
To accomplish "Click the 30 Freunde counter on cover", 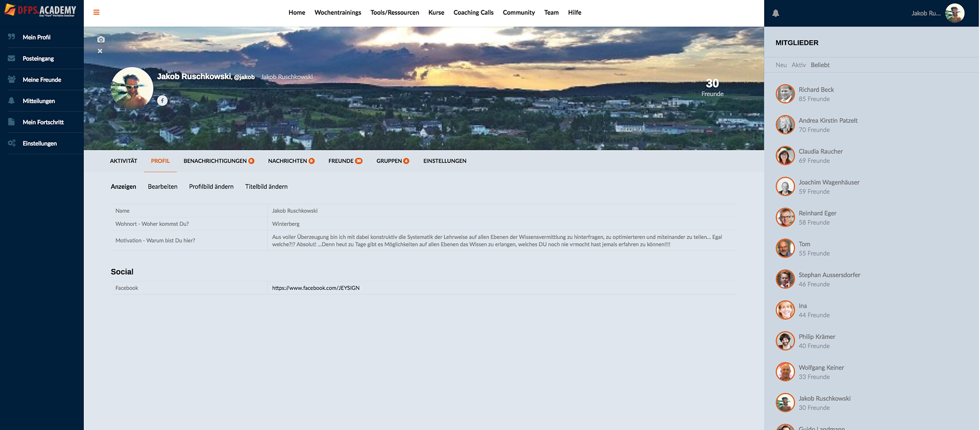I will 712,87.
